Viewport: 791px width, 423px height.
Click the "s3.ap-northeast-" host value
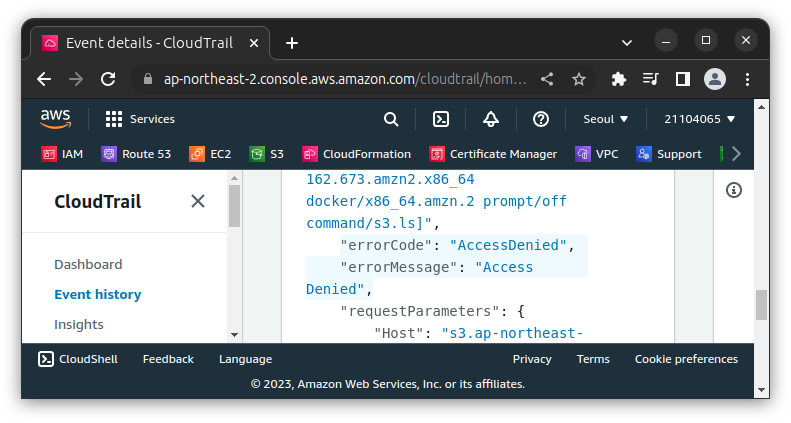tap(512, 333)
